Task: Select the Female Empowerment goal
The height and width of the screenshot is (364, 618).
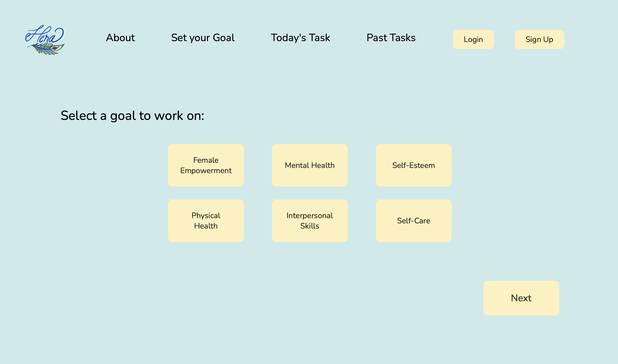Action: click(206, 165)
